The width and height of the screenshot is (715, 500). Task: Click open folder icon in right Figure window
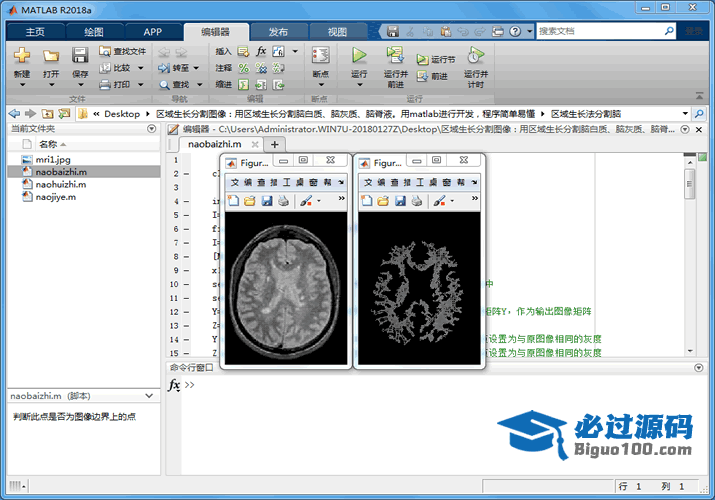point(383,201)
